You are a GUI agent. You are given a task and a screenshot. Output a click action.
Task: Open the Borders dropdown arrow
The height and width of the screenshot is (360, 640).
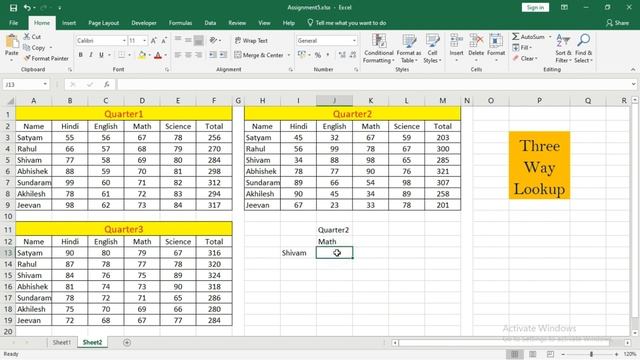[130, 55]
